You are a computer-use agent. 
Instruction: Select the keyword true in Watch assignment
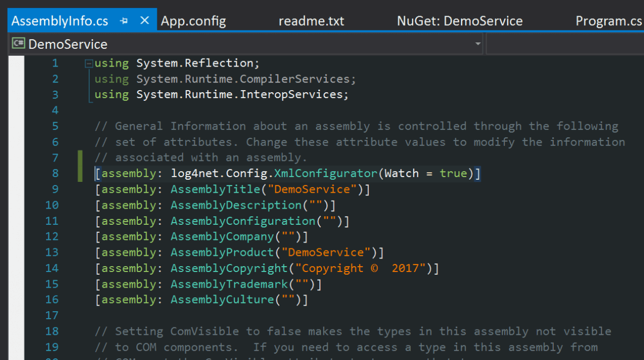453,173
